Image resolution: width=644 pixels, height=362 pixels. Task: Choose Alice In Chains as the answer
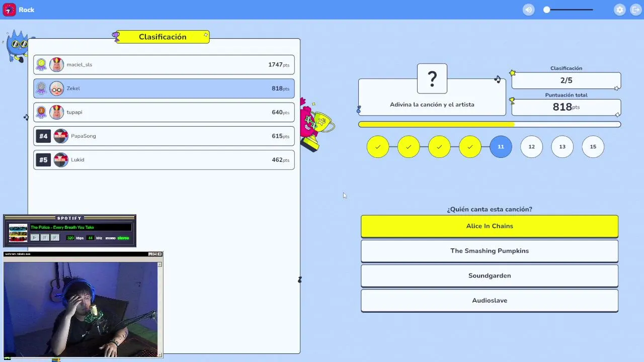click(490, 226)
